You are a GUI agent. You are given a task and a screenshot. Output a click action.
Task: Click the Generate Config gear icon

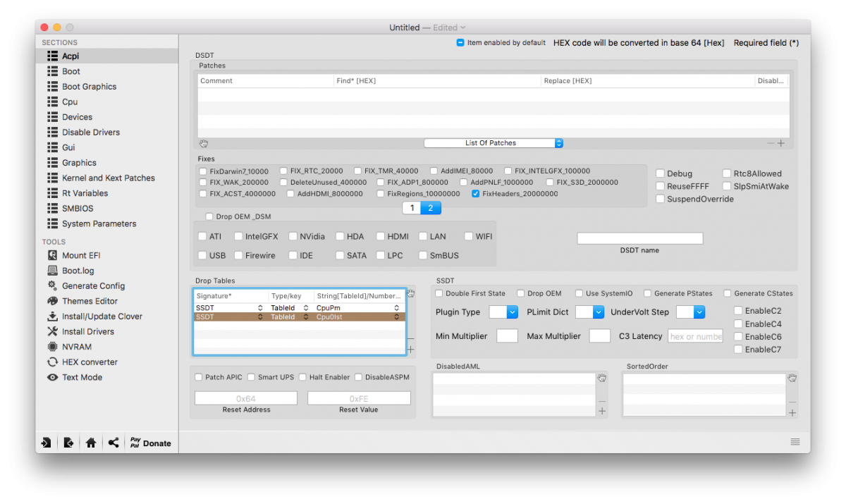pyautogui.click(x=52, y=285)
